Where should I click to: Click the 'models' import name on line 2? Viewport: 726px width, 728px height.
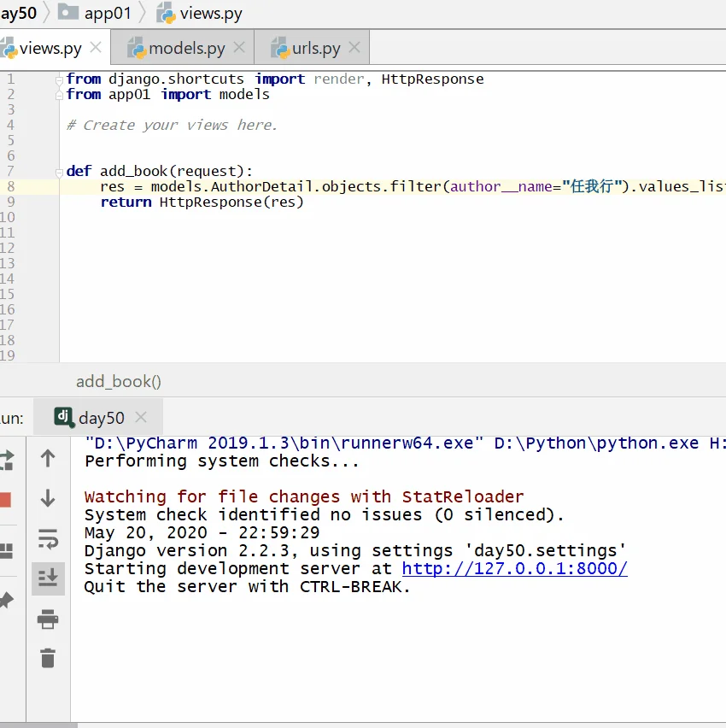tap(244, 94)
